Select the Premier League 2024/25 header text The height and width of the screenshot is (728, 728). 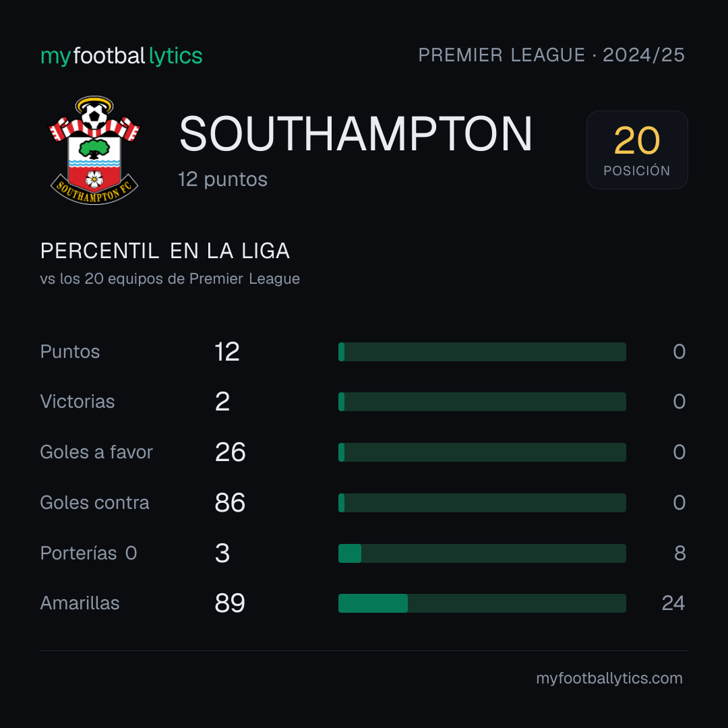pyautogui.click(x=551, y=55)
